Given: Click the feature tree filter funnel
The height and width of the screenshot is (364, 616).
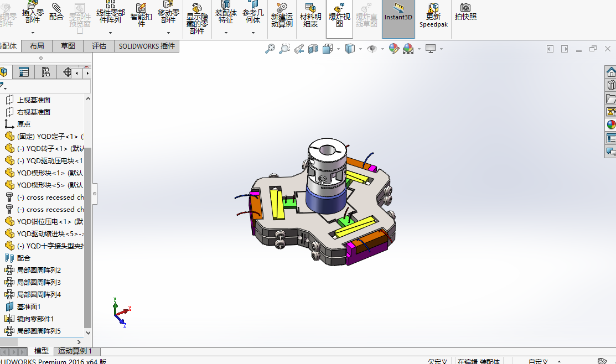Looking at the screenshot, I should (x=3, y=85).
